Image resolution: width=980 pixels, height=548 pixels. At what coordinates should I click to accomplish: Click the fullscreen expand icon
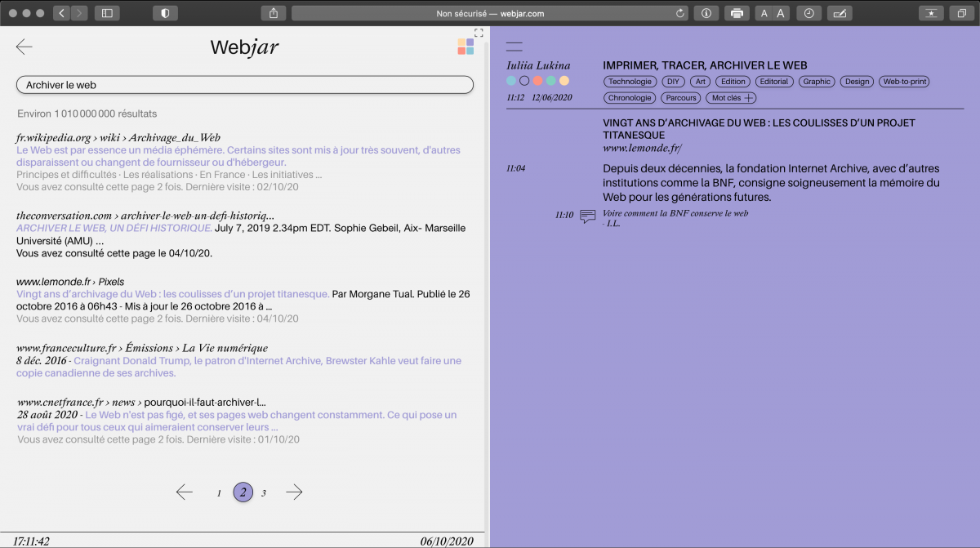[x=479, y=33]
